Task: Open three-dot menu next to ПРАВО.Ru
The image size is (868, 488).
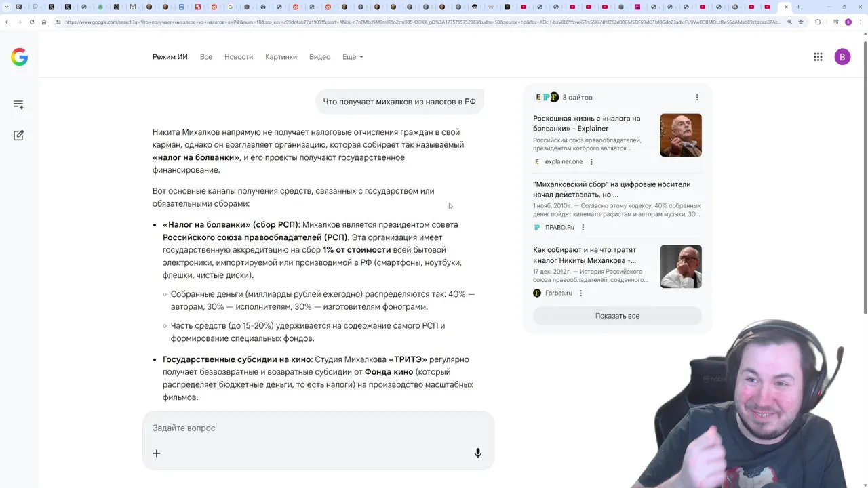Action: pos(583,228)
